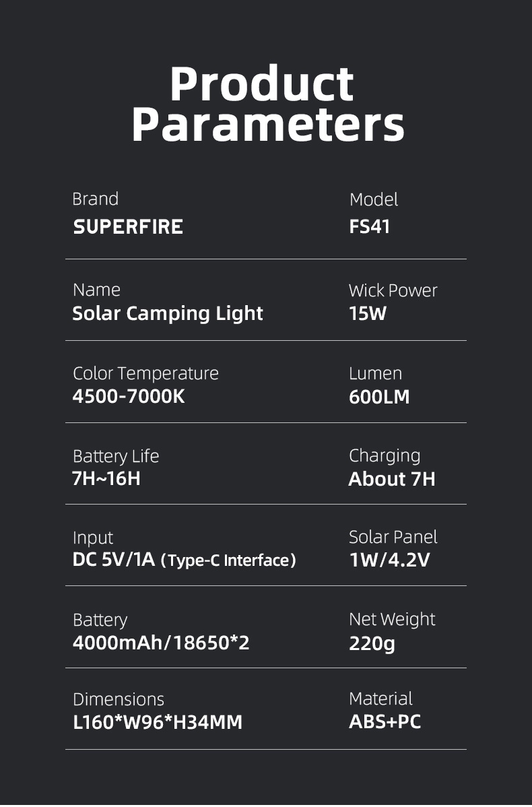
Task: Select the 4500-7000K color temperature value
Action: pos(129,396)
